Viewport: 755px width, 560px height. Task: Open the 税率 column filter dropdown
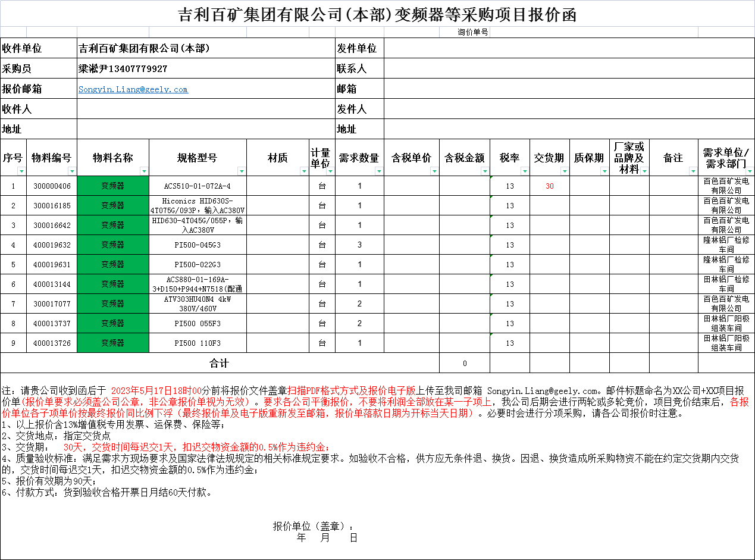525,171
